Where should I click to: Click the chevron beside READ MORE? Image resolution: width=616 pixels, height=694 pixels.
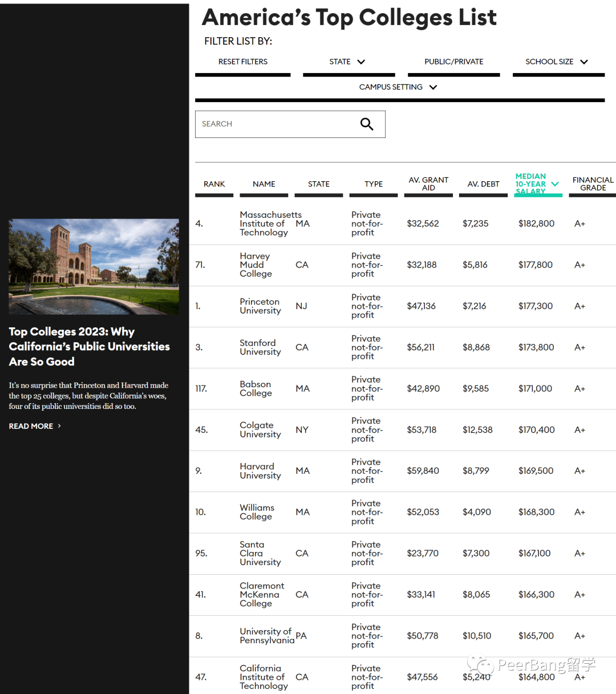[x=59, y=426]
